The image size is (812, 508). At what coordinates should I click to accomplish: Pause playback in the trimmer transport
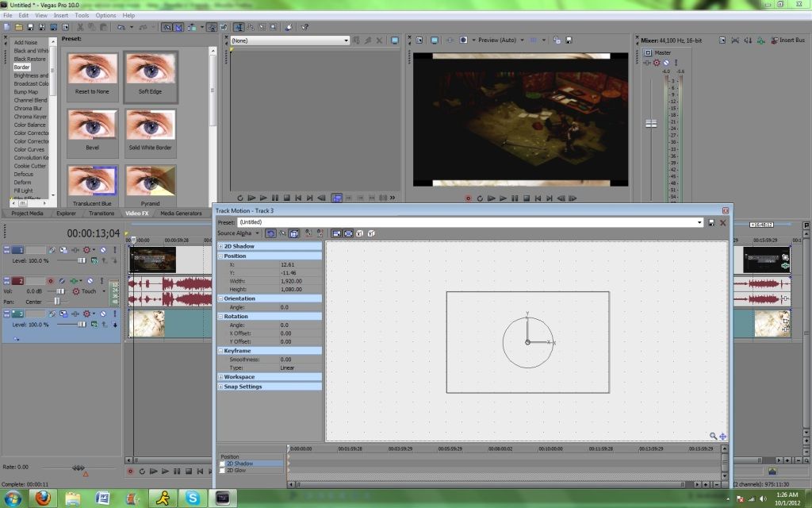(275, 198)
